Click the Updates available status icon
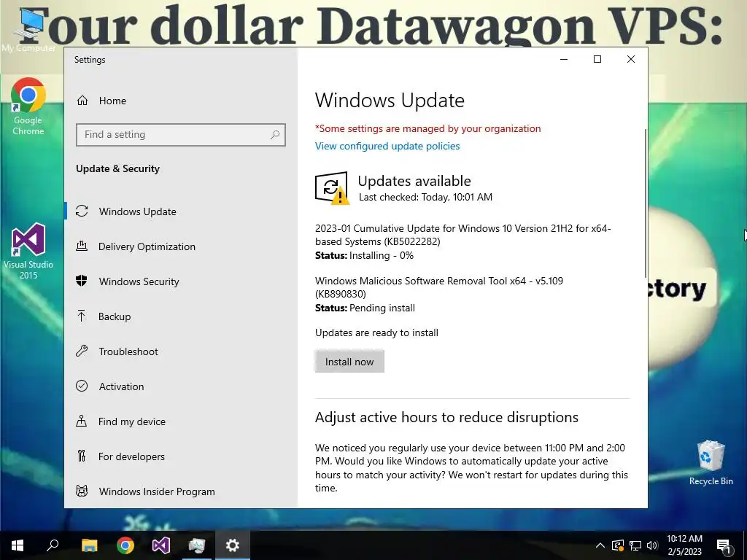 [x=332, y=188]
